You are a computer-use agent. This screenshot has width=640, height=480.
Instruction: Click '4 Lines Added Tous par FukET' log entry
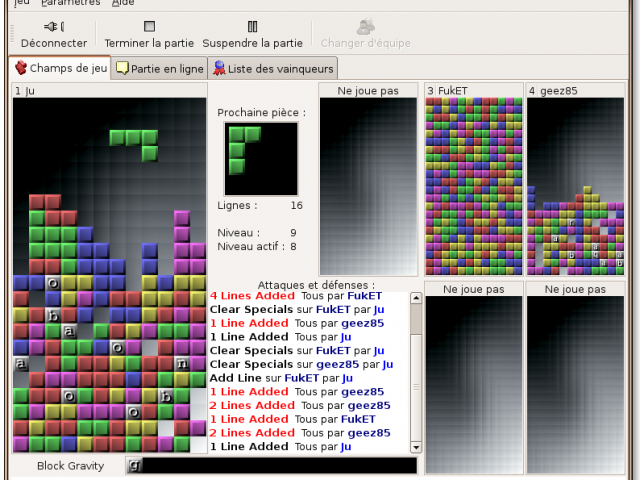[296, 296]
